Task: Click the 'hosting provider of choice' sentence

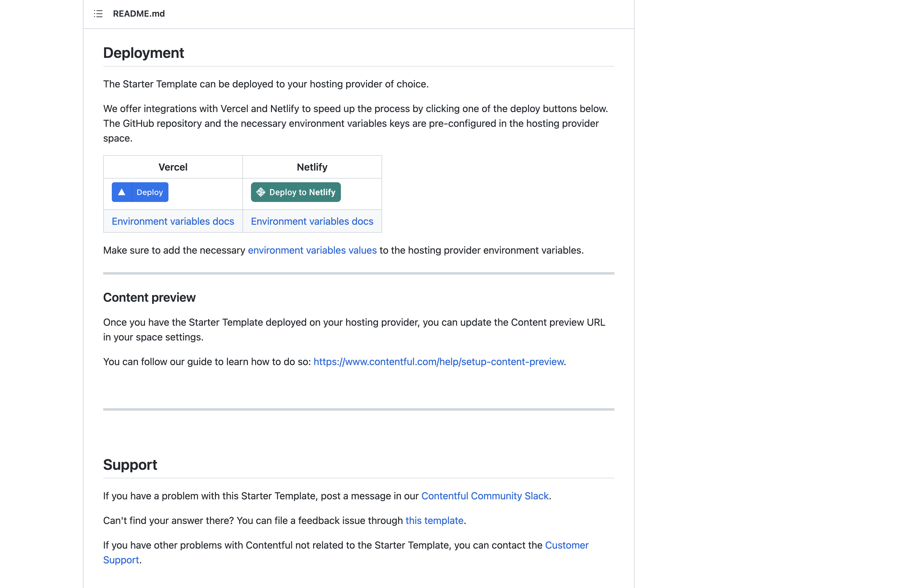Action: coord(266,84)
